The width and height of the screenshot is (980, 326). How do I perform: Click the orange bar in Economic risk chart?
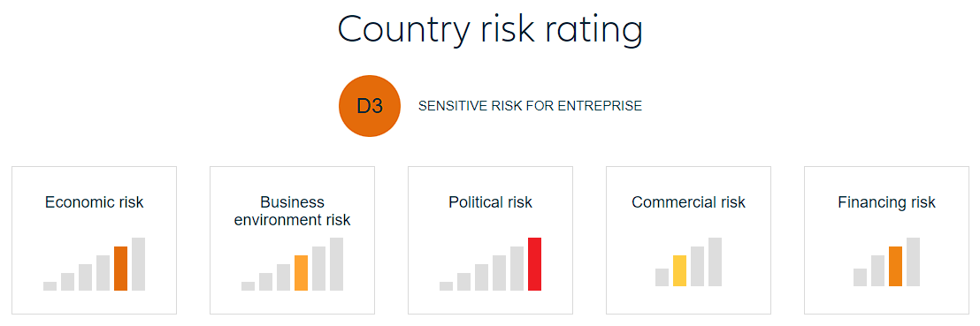(120, 269)
